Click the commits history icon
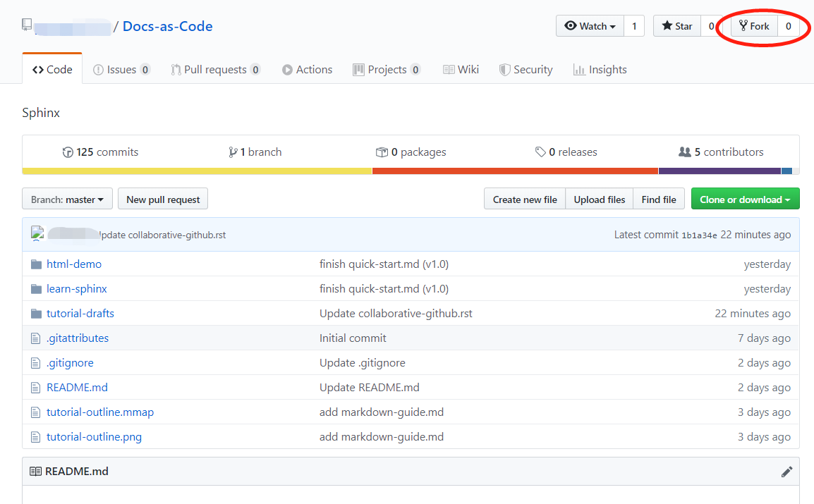 (67, 152)
